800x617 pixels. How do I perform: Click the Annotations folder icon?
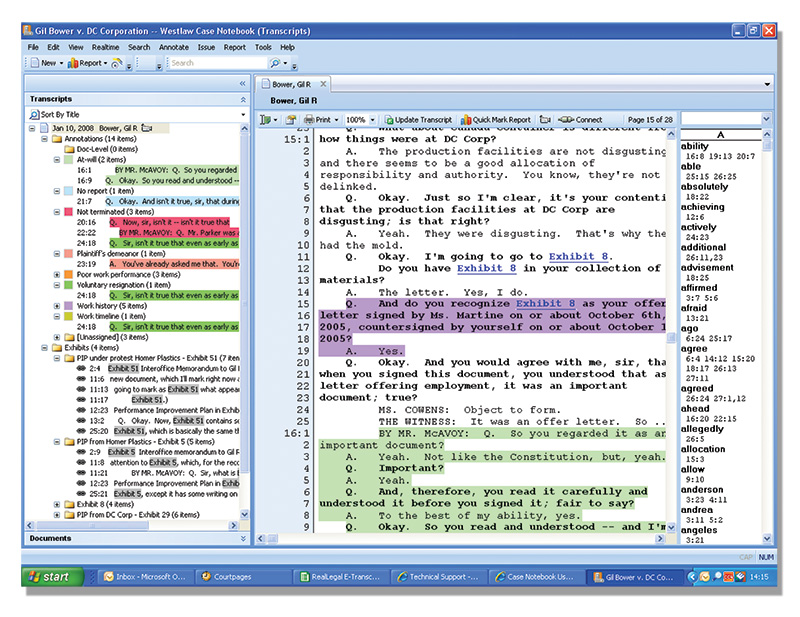click(57, 139)
